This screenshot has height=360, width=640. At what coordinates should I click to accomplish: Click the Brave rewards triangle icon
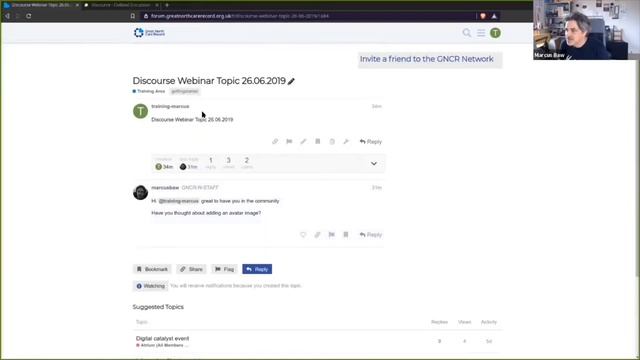point(494,16)
